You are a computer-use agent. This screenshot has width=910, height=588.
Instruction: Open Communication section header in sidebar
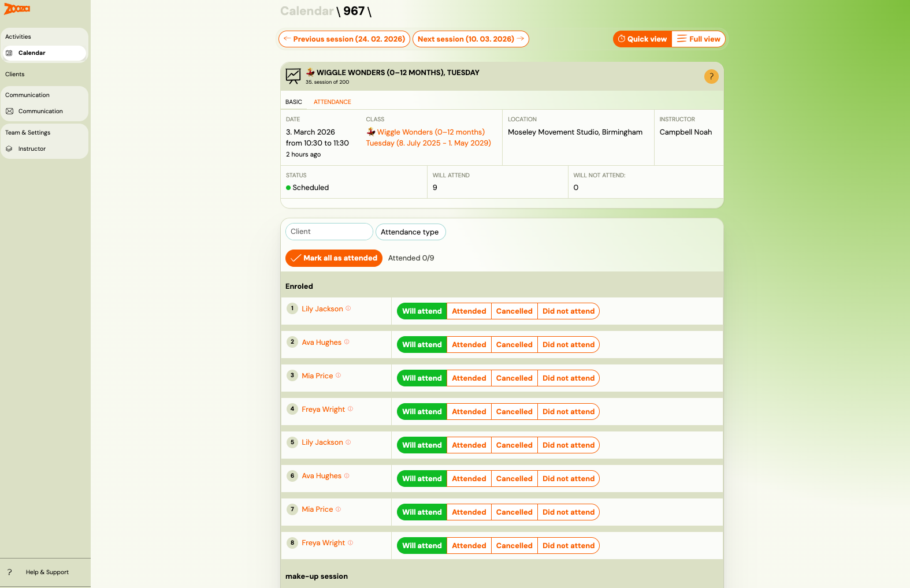[27, 95]
